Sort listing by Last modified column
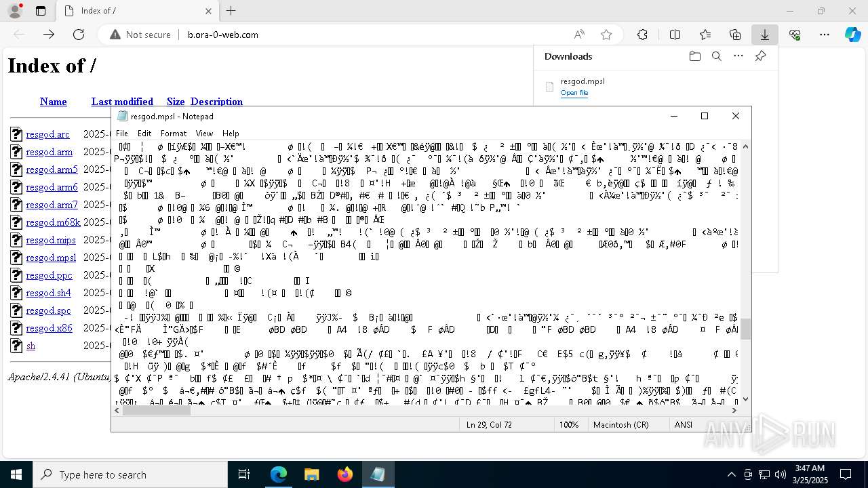The width and height of the screenshot is (868, 488). point(122,102)
